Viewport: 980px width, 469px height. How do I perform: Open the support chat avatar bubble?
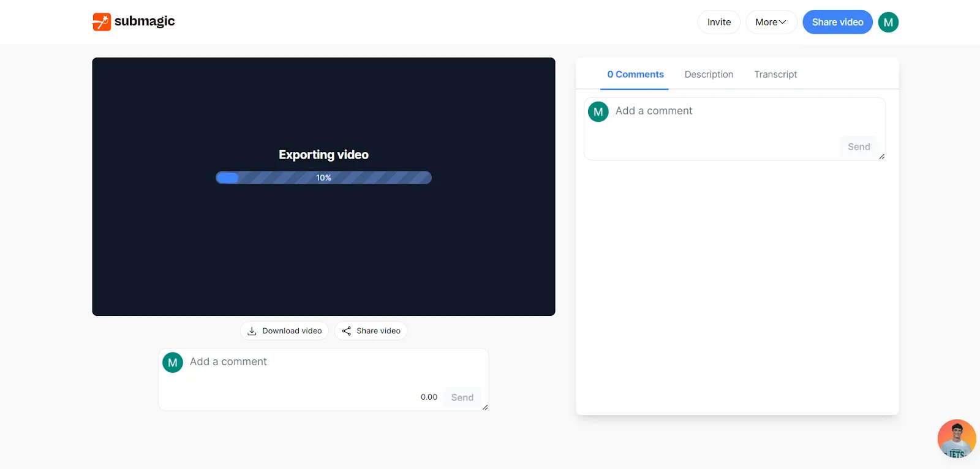[x=956, y=438]
